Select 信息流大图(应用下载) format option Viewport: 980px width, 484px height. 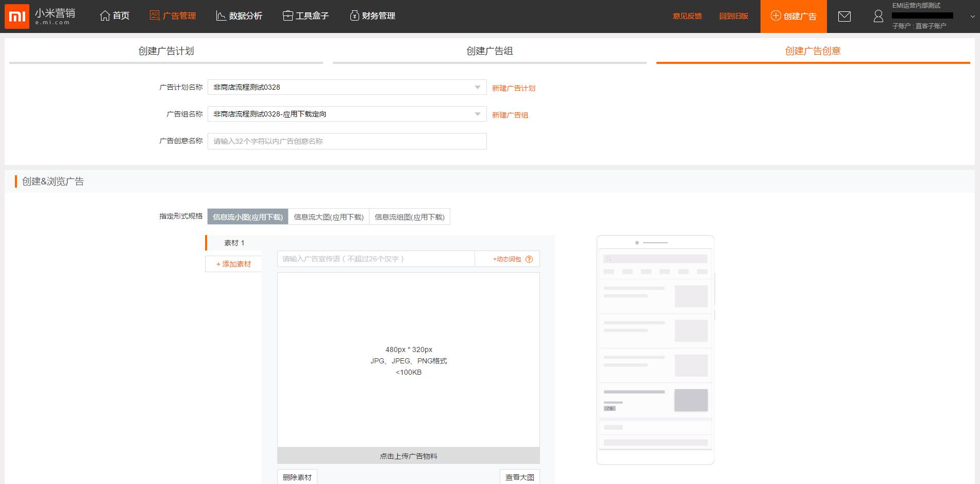329,217
